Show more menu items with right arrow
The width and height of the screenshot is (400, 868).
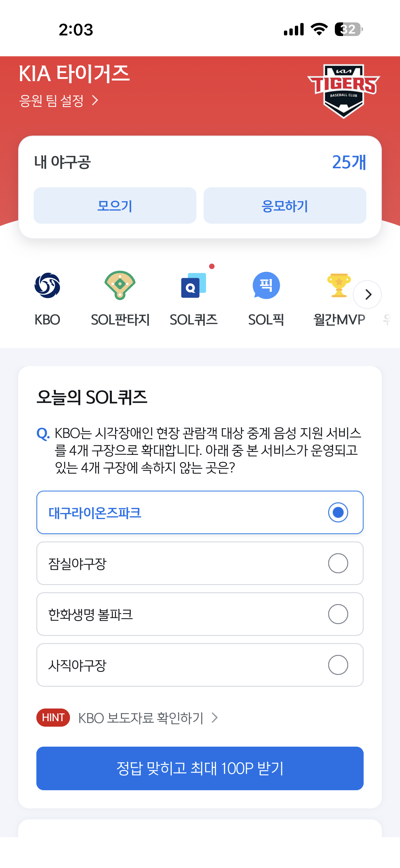point(367,294)
